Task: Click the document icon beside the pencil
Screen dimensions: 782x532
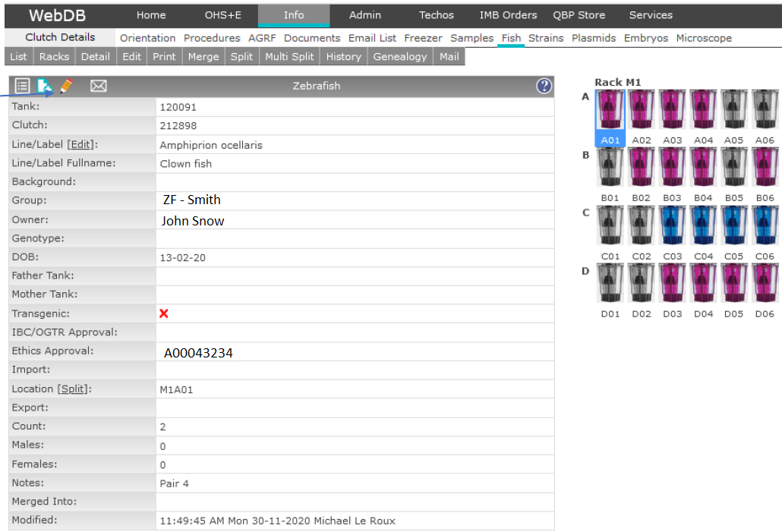Action: (x=45, y=87)
